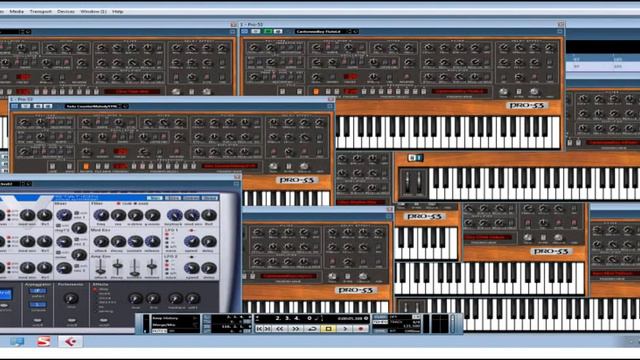Click red preset display in bottom-center Pro-53 window
The width and height of the screenshot is (640, 360).
[x=289, y=276]
